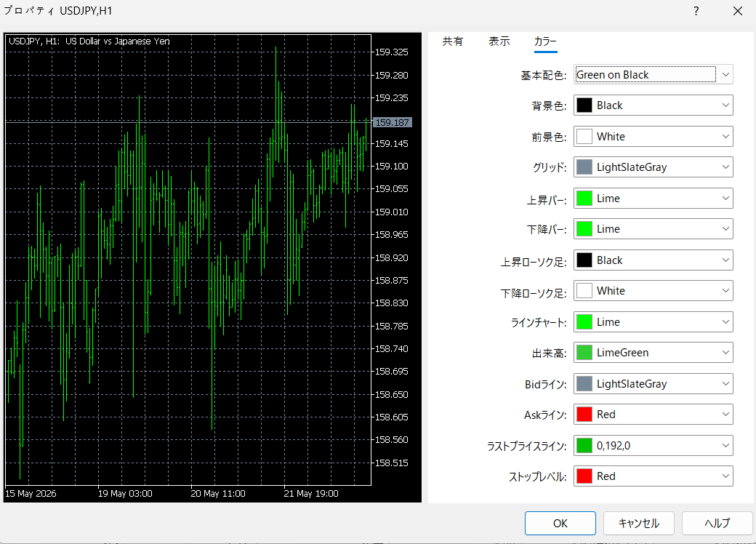Open the 出来高 LimeGreen dropdown arrow
Image resolution: width=756 pixels, height=544 pixels.
click(725, 353)
